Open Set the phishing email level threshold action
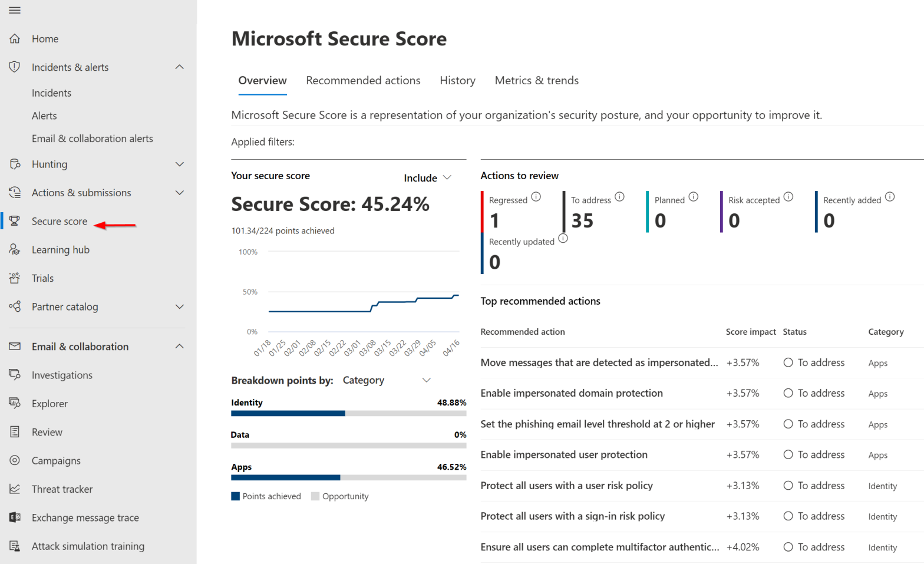The image size is (924, 564). pyautogui.click(x=598, y=424)
